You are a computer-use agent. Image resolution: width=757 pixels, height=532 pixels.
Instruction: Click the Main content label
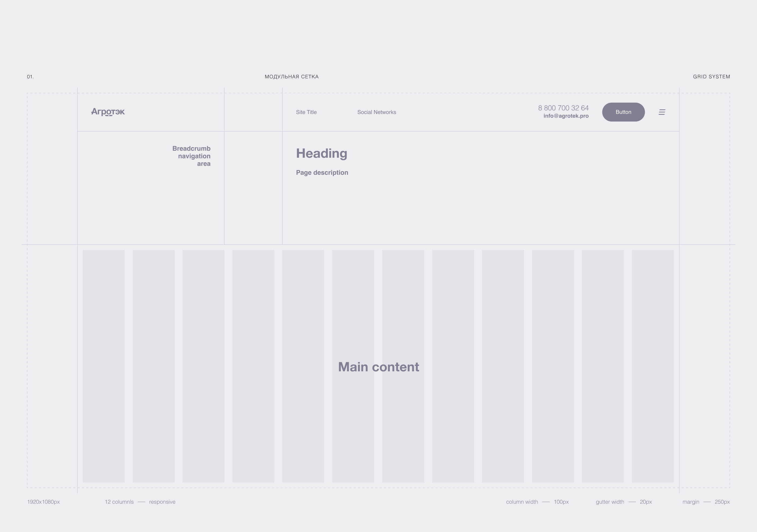click(x=378, y=367)
